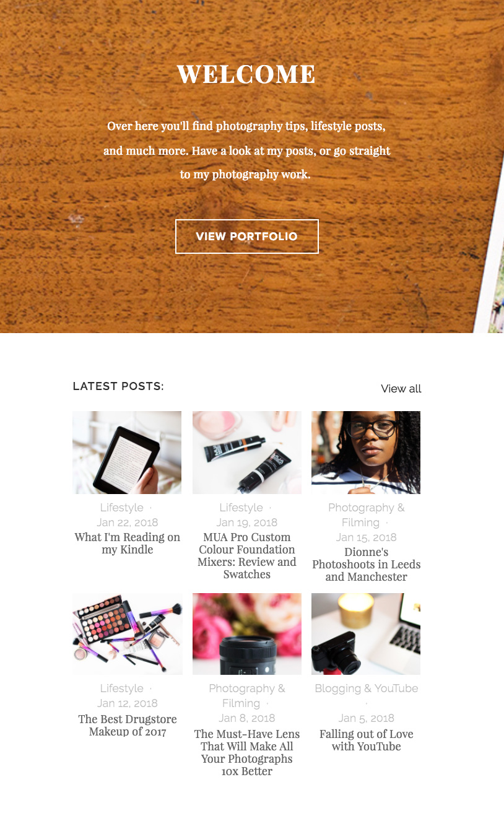Open the foundation mixers tubes thumbnail
Image resolution: width=504 pixels, height=816 pixels.
247,453
